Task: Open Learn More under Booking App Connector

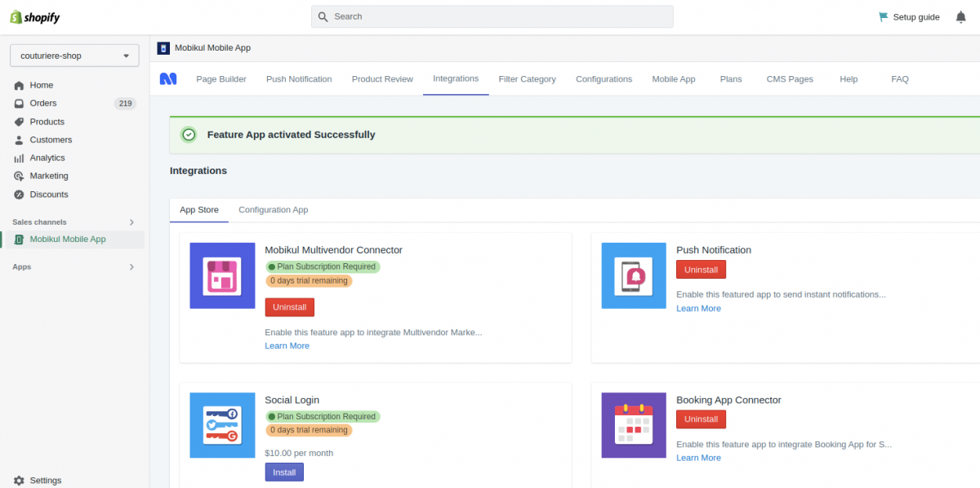Action: coord(698,458)
